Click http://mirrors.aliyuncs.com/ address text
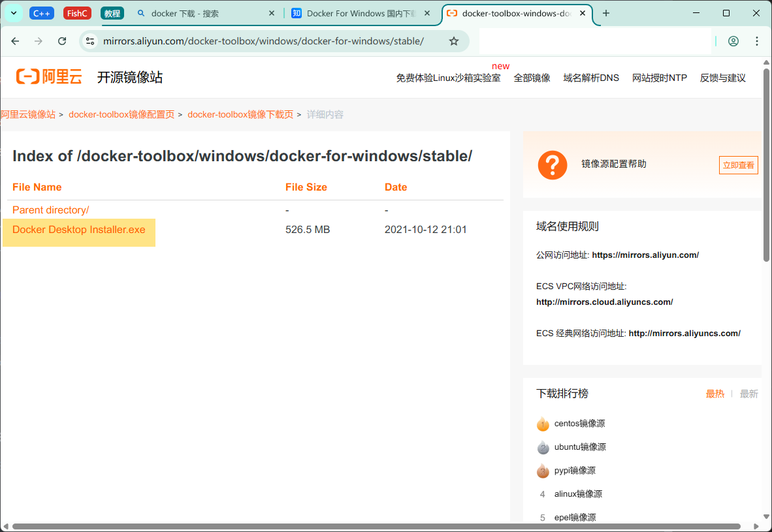This screenshot has width=772, height=532. [x=684, y=333]
